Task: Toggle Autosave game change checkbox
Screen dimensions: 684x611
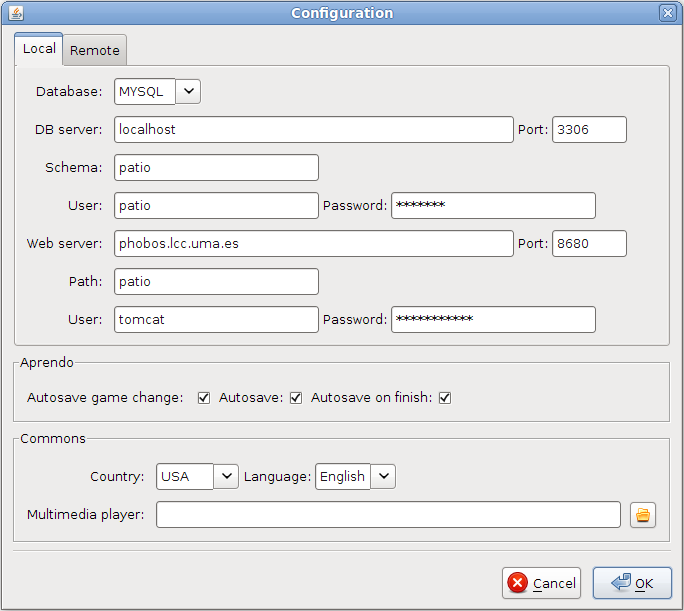Action: [x=204, y=398]
